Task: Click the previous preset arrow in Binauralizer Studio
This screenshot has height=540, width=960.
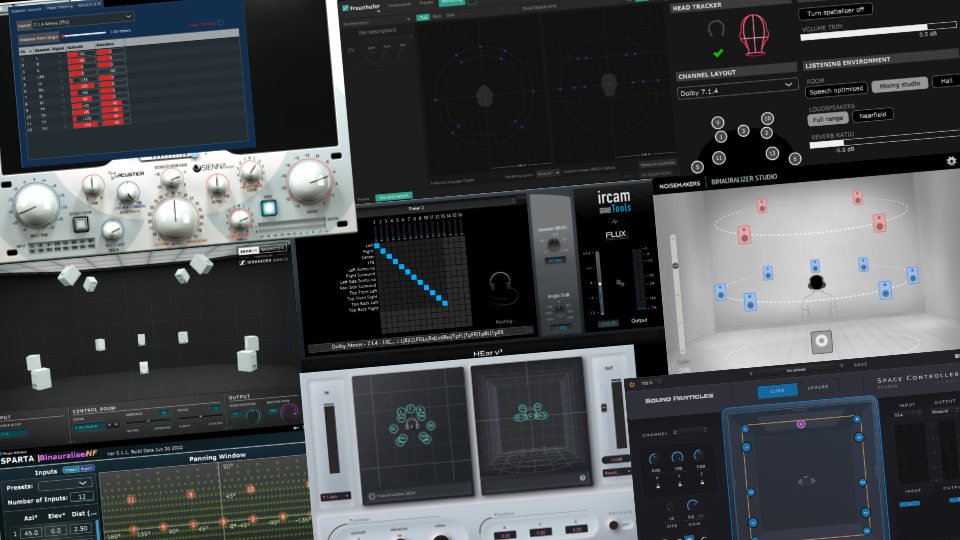Action: point(751,373)
